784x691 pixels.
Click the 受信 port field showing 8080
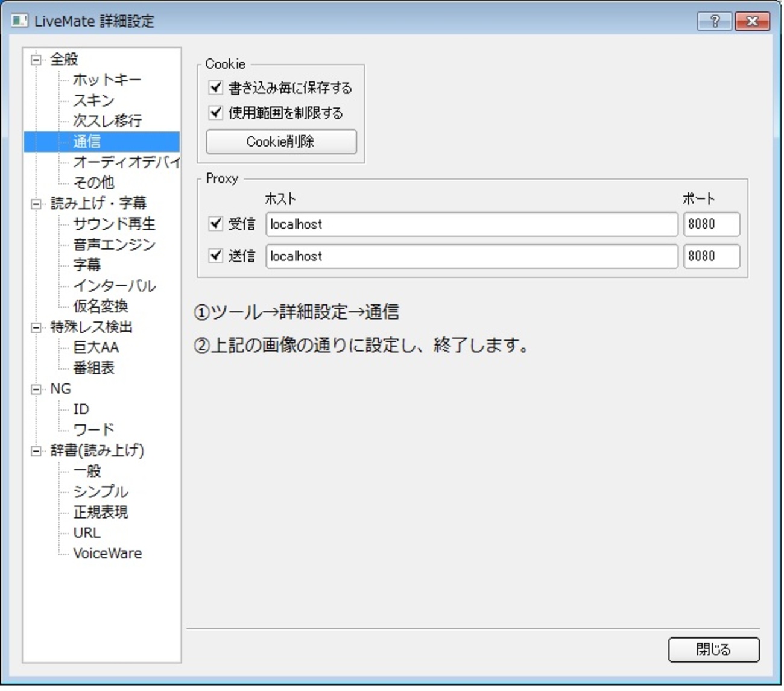pos(712,224)
